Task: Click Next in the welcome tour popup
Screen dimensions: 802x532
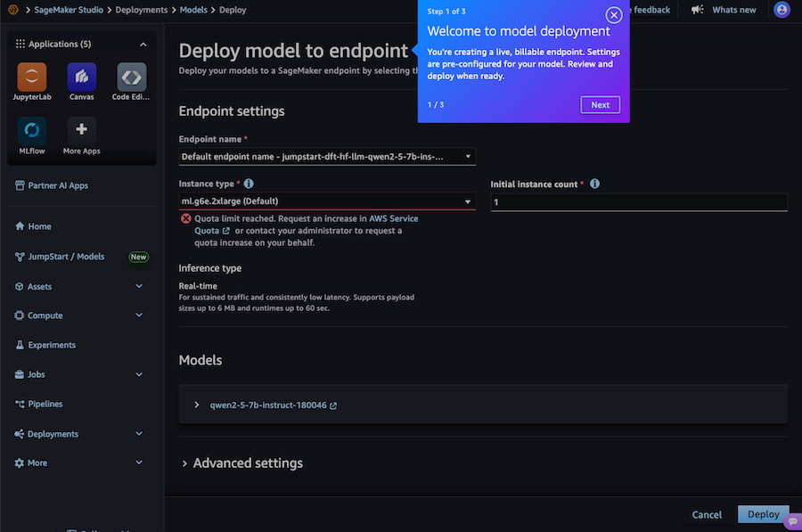Action: pos(600,105)
